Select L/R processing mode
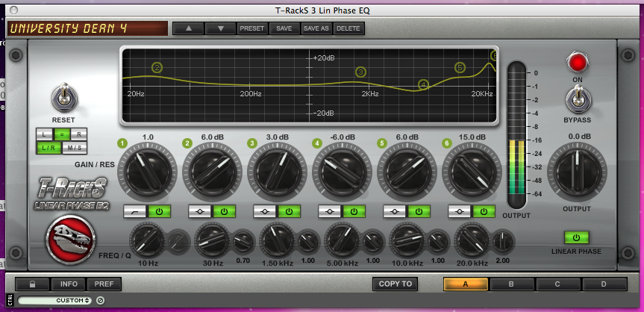The image size is (644, 312). [x=49, y=148]
